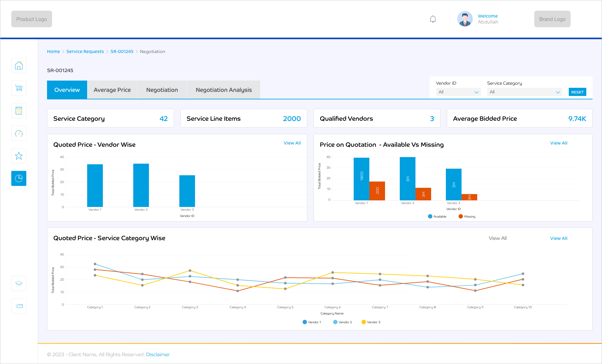Screen dimensions: 602x364
Task: Toggle the Available series legend marker
Action: click(430, 216)
